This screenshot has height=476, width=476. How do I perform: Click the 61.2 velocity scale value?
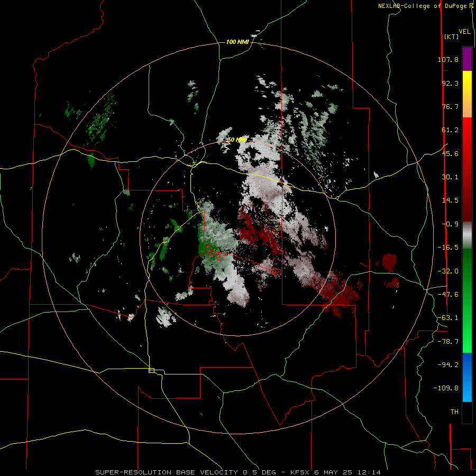450,130
